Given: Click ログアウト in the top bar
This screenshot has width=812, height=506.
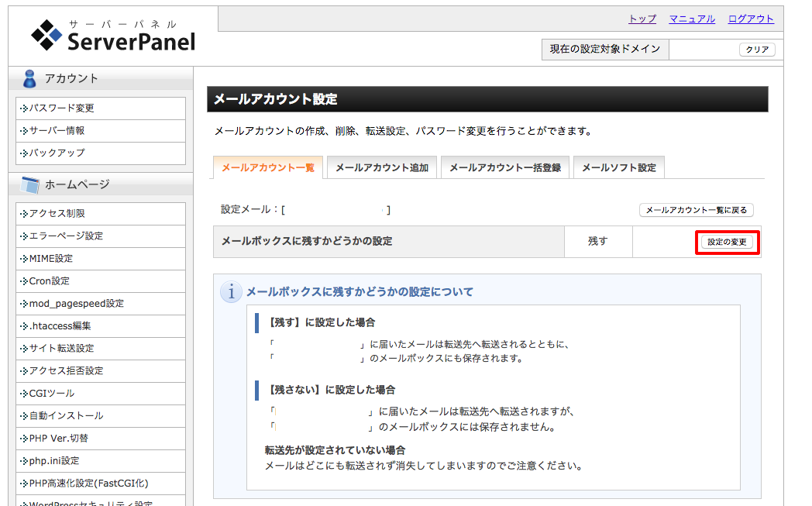Looking at the screenshot, I should tap(750, 19).
